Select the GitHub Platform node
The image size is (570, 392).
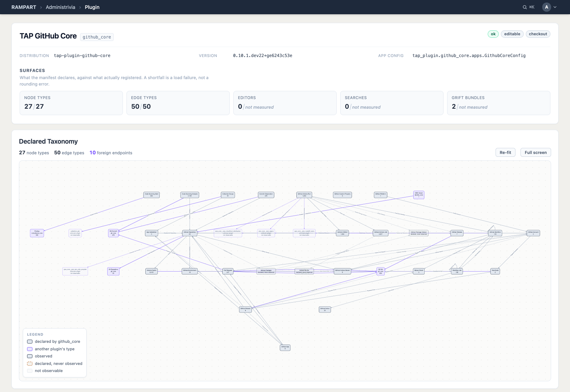(380, 195)
